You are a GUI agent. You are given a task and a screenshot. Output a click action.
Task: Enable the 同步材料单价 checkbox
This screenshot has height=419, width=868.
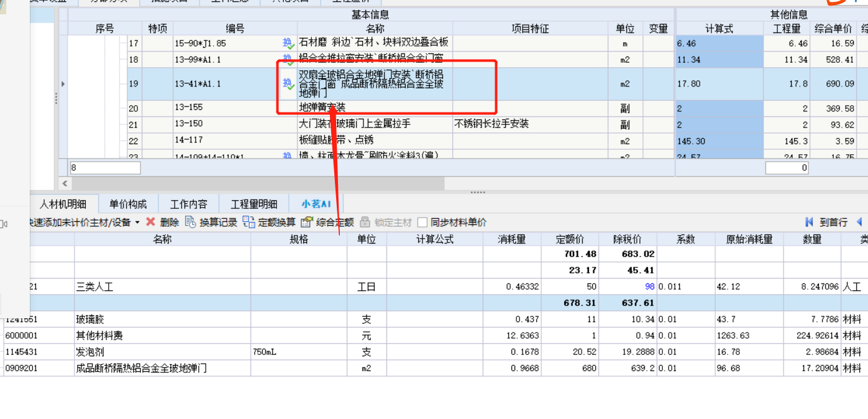423,222
